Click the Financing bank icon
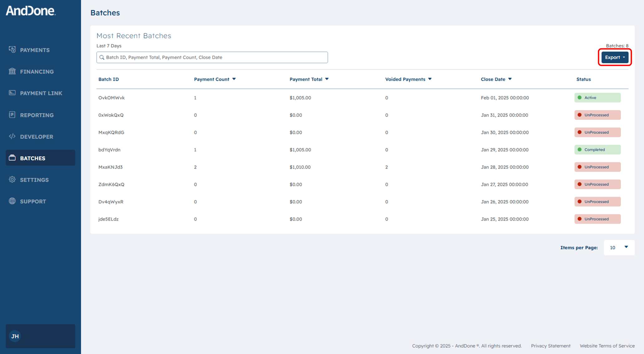 [x=12, y=71]
